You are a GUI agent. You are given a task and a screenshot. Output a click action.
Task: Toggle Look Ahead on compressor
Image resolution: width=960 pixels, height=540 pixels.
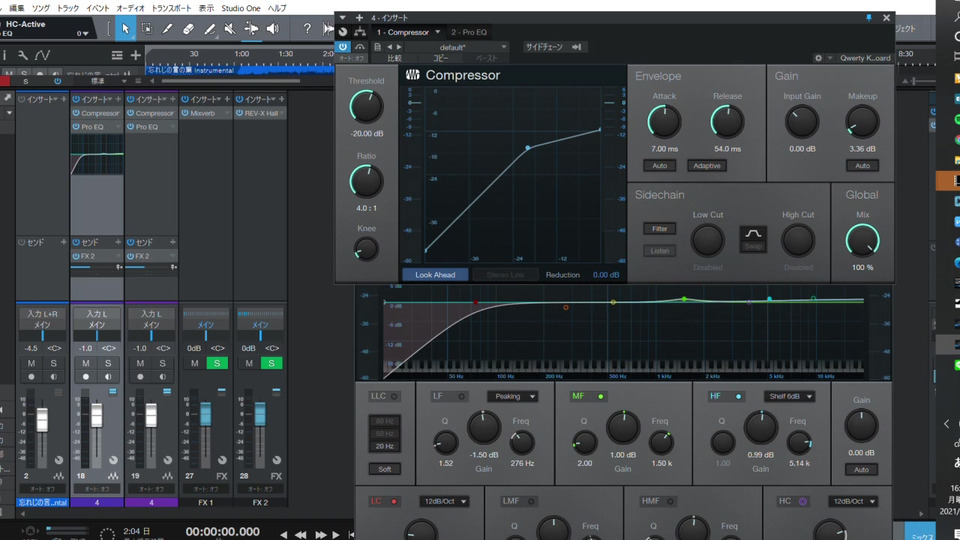pyautogui.click(x=435, y=275)
